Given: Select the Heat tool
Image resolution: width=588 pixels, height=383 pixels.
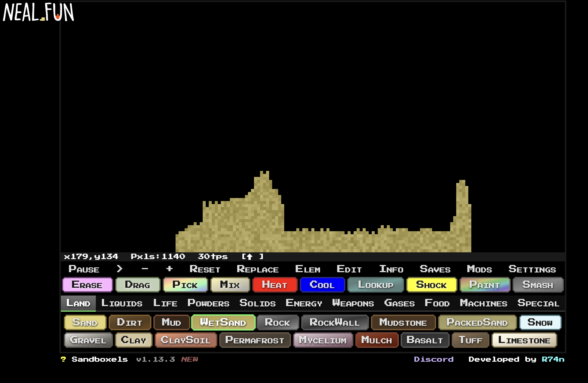Looking at the screenshot, I should [274, 285].
